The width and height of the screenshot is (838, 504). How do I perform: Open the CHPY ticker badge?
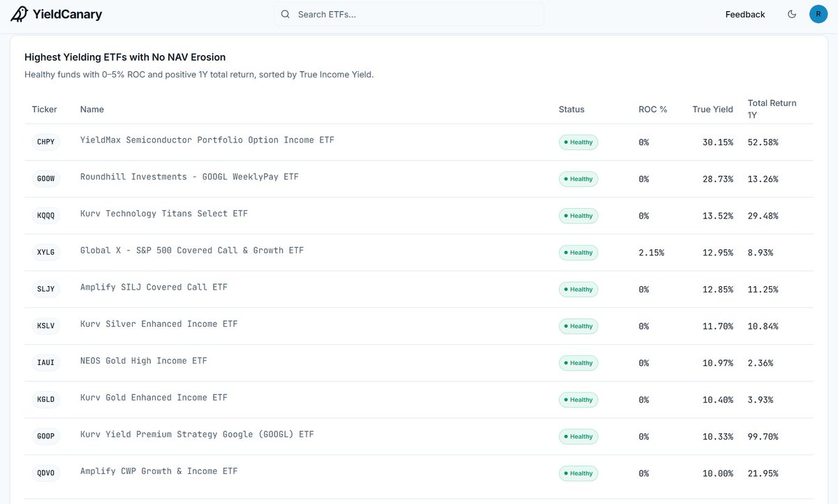pyautogui.click(x=45, y=142)
